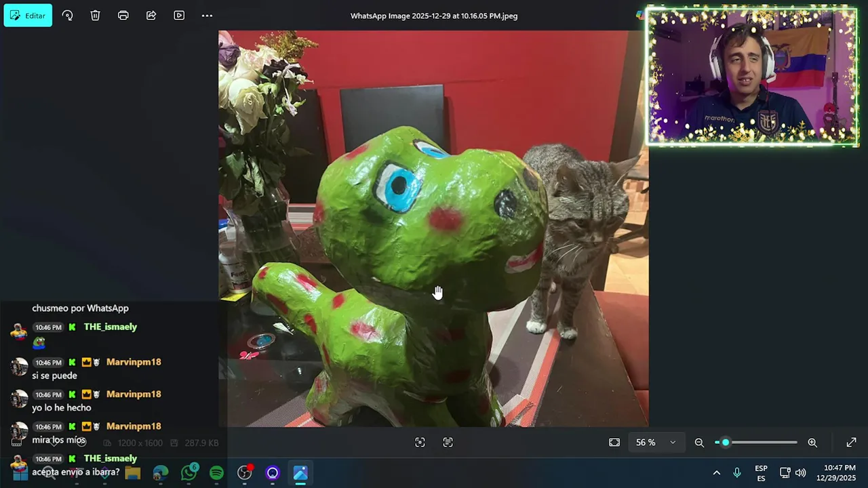The image size is (868, 488).
Task: Click the 1200 x 1600 dimensions label
Action: click(140, 443)
